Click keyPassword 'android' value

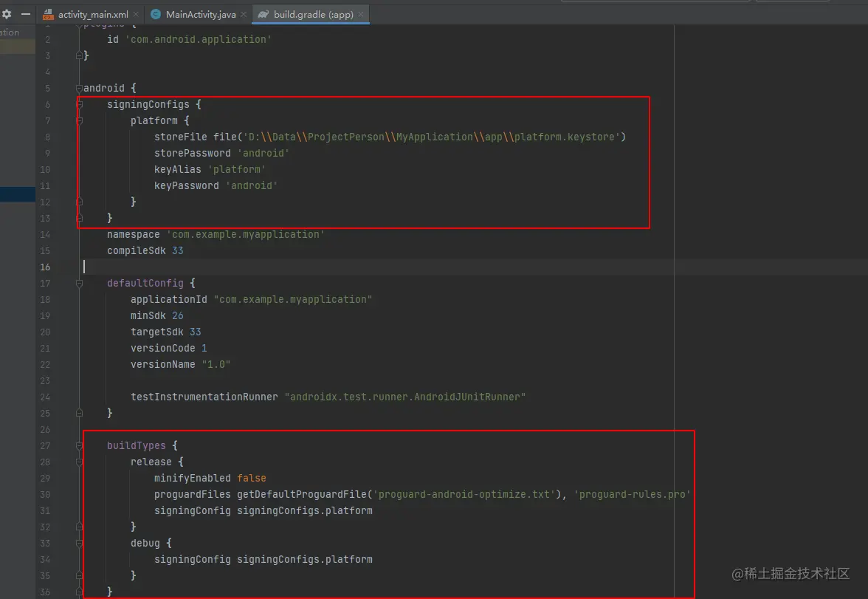(251, 185)
